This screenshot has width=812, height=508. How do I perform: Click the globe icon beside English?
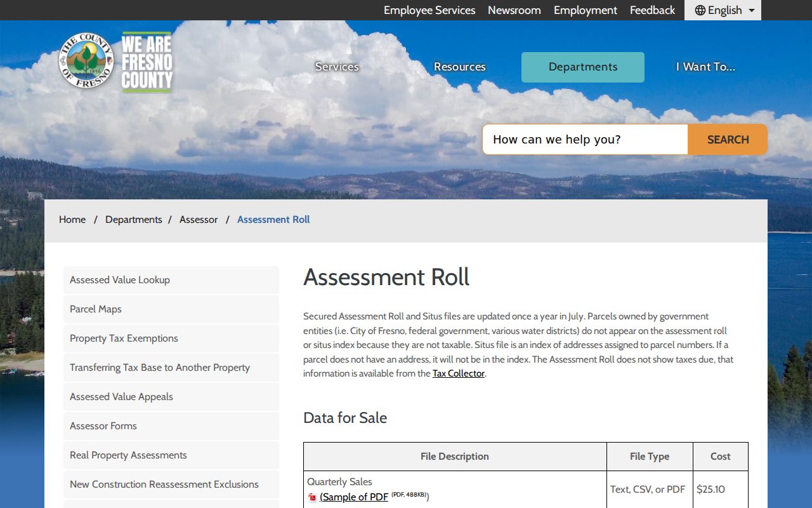pyautogui.click(x=700, y=10)
